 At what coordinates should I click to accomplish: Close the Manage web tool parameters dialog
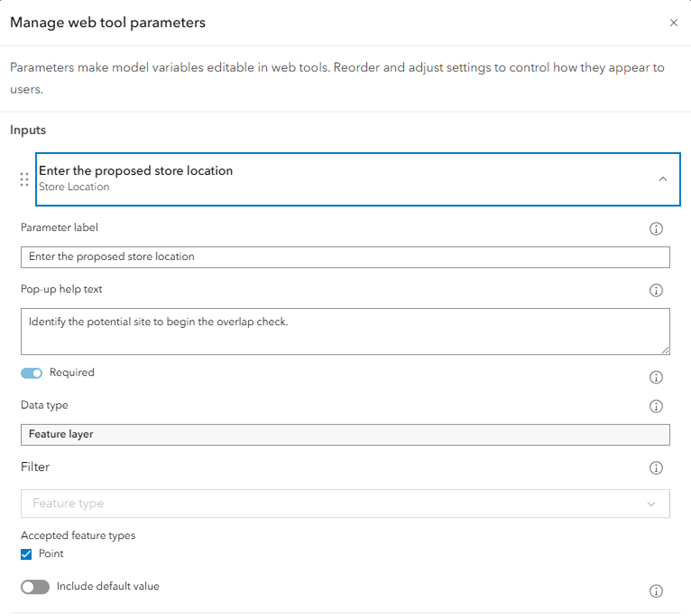(673, 23)
